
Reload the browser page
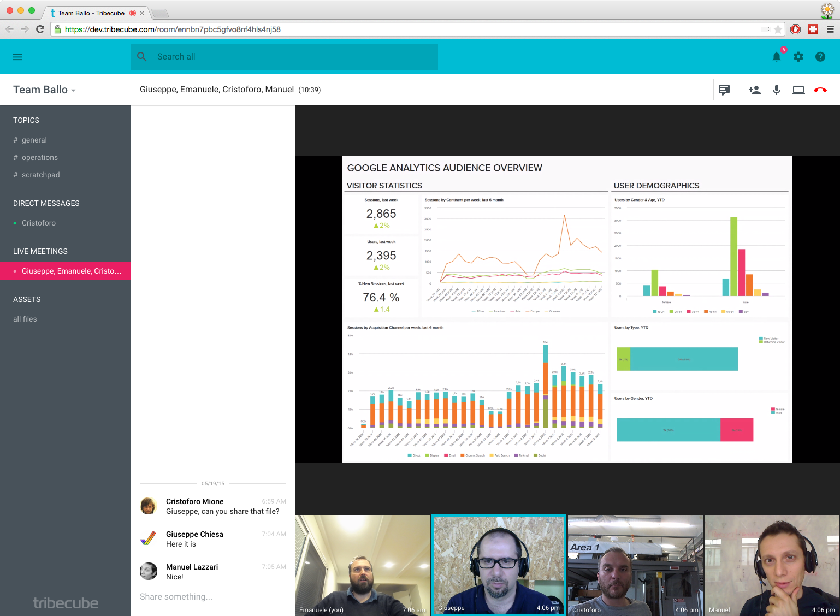tap(40, 29)
